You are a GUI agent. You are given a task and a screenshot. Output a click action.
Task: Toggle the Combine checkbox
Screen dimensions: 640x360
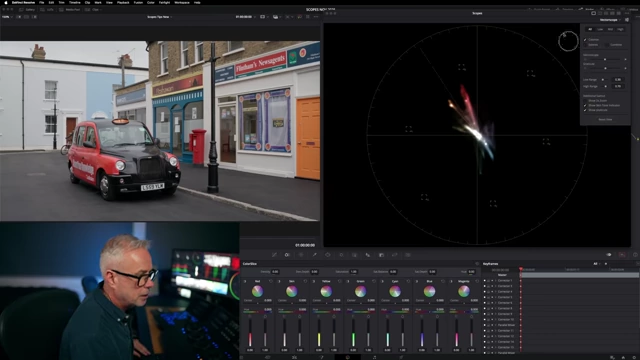click(607, 44)
